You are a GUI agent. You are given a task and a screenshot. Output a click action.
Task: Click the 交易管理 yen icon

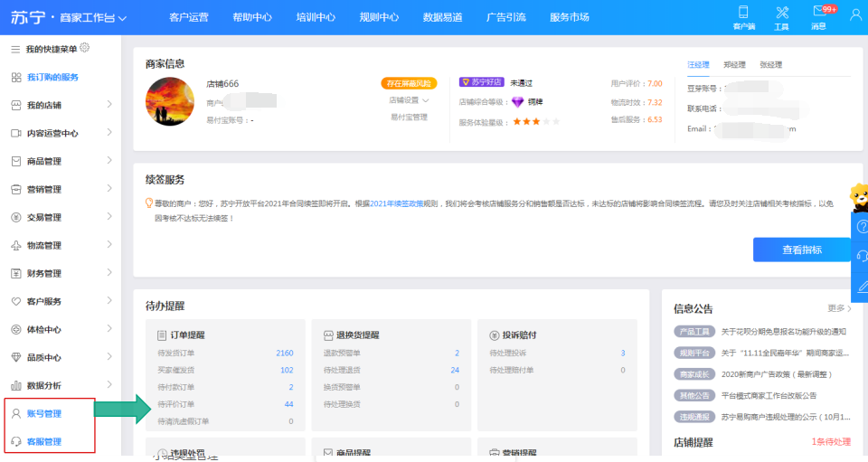click(16, 218)
